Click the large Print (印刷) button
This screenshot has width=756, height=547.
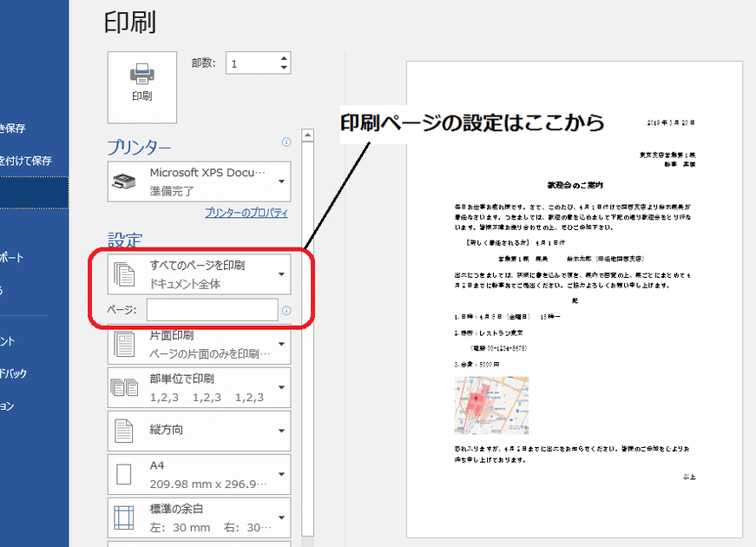[141, 88]
